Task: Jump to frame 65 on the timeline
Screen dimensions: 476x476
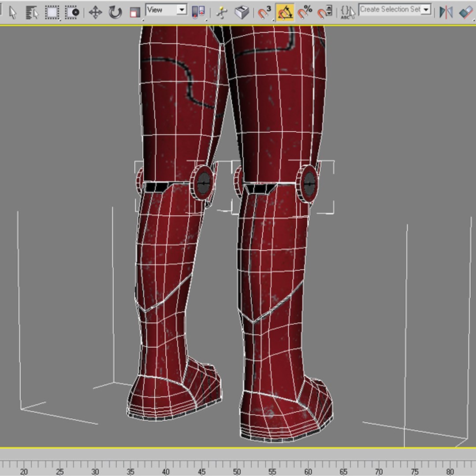Action: 344,472
